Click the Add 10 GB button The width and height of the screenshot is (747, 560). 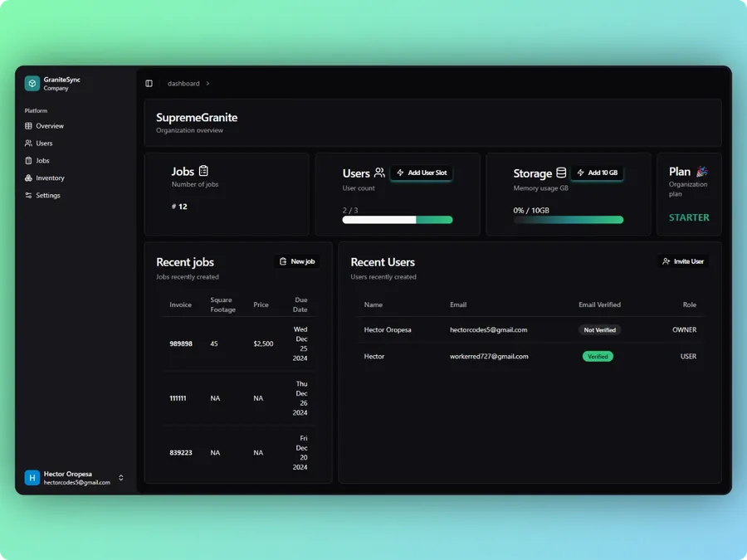(597, 173)
